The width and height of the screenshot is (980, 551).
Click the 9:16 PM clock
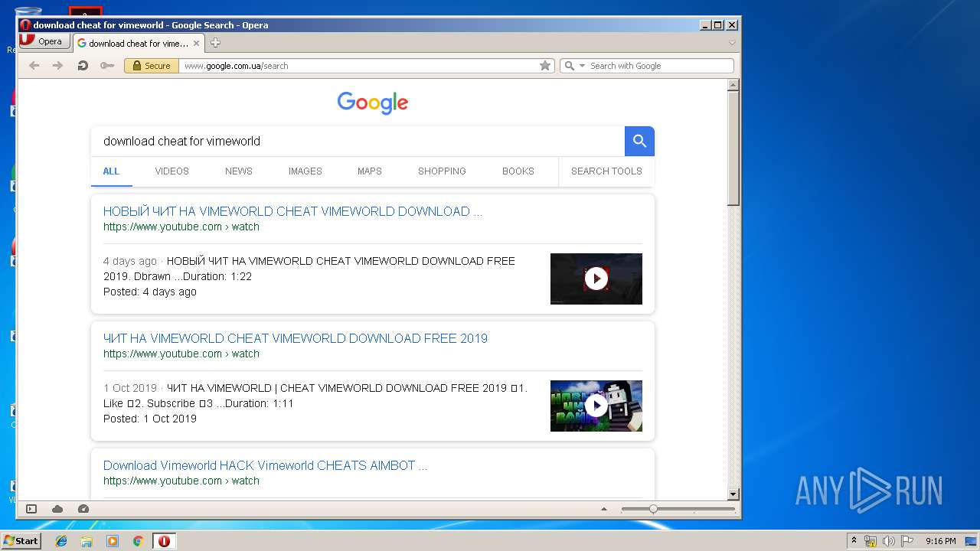940,541
